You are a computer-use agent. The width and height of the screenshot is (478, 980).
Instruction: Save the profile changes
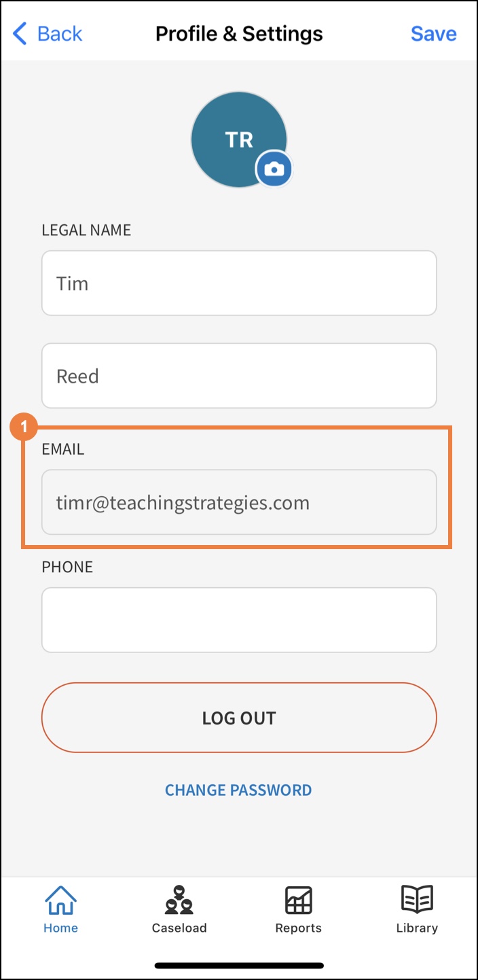433,33
